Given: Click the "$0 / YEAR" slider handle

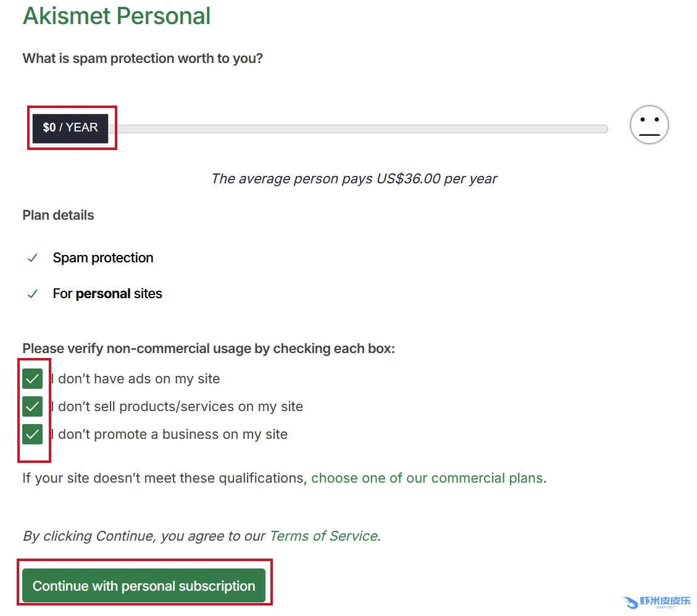Looking at the screenshot, I should pos(70,128).
